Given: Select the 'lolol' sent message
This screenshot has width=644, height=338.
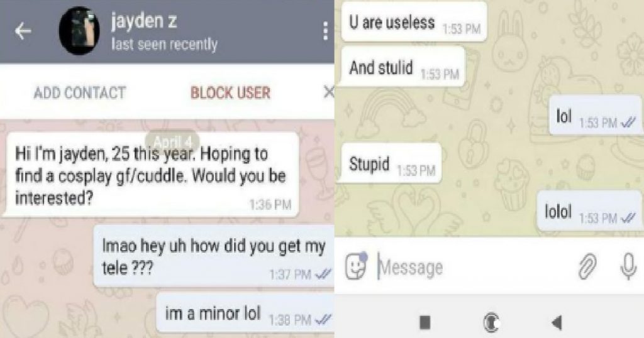Looking at the screenshot, I should [x=589, y=211].
